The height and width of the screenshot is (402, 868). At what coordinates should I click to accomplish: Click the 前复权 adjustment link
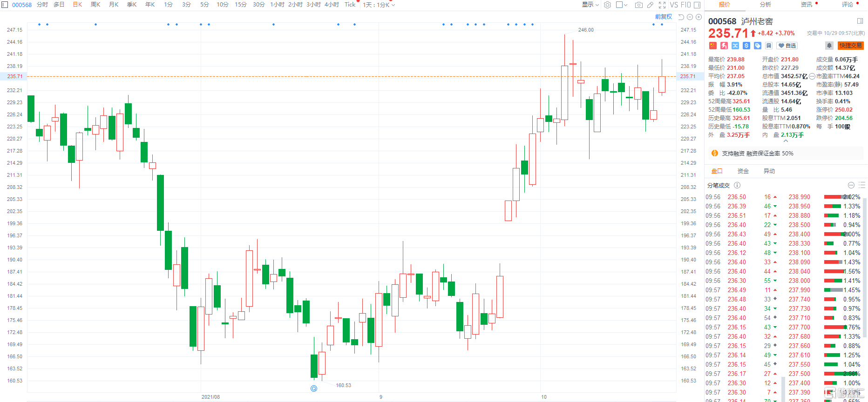pyautogui.click(x=664, y=17)
